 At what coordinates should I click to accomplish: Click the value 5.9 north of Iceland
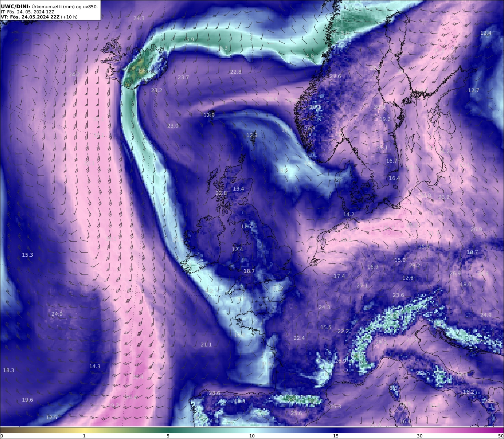point(190,39)
